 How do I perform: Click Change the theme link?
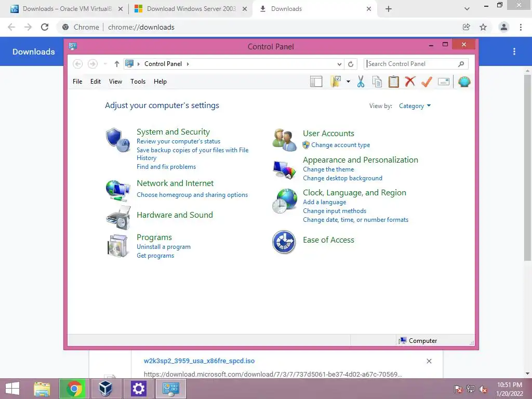tap(328, 169)
